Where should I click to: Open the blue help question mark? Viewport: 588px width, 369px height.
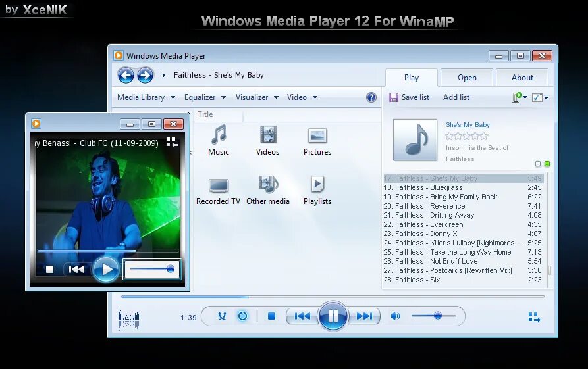(x=371, y=97)
